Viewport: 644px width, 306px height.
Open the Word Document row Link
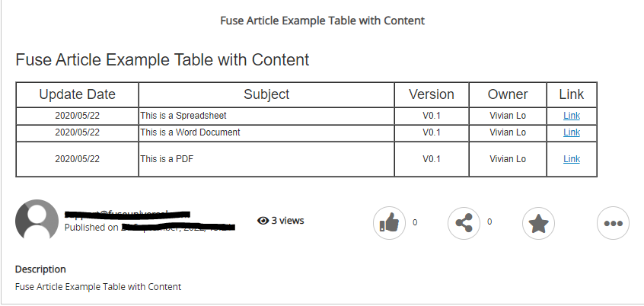coord(571,132)
